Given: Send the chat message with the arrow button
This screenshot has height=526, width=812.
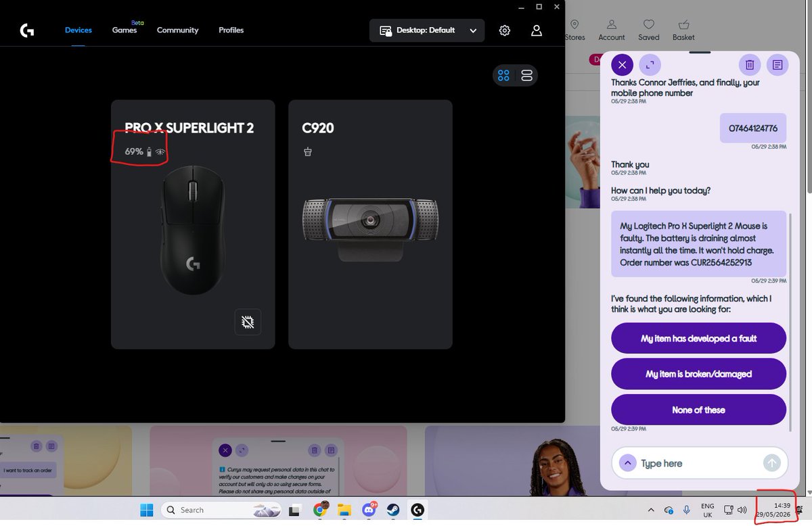Looking at the screenshot, I should 772,463.
